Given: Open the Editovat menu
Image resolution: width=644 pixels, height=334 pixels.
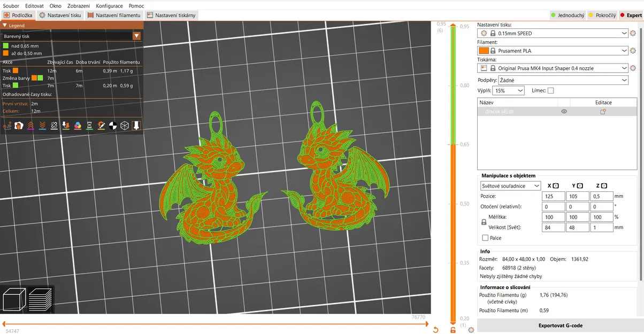Looking at the screenshot, I should (x=34, y=6).
